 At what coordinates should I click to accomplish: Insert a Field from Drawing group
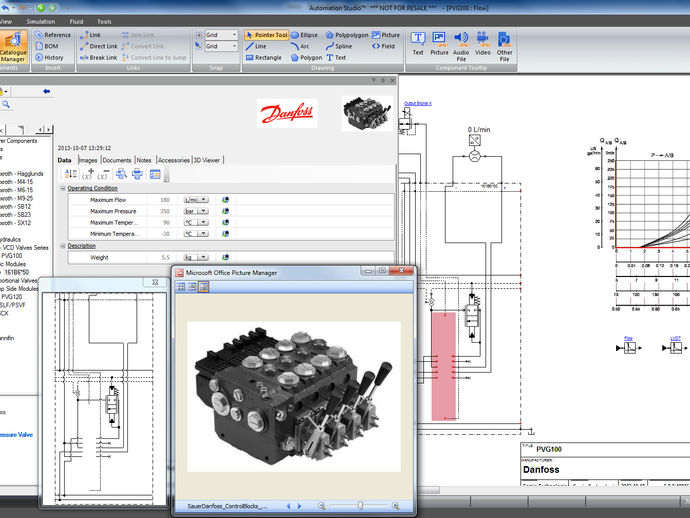tap(383, 46)
